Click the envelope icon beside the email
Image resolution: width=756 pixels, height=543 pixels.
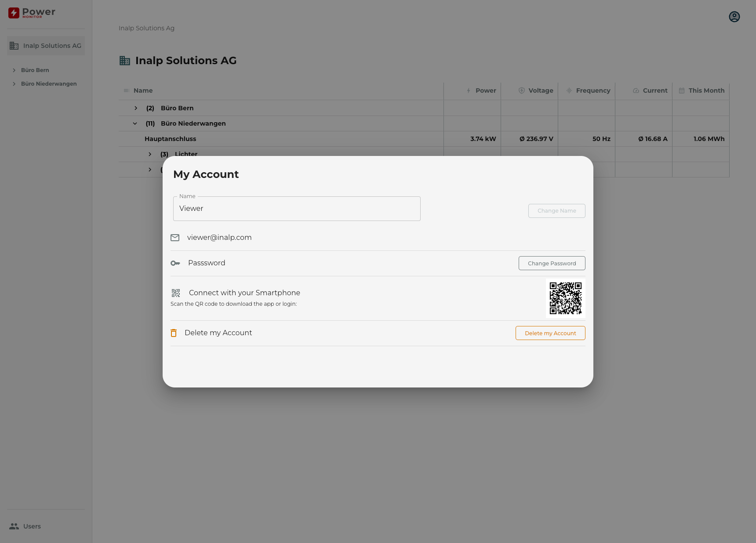pyautogui.click(x=175, y=238)
